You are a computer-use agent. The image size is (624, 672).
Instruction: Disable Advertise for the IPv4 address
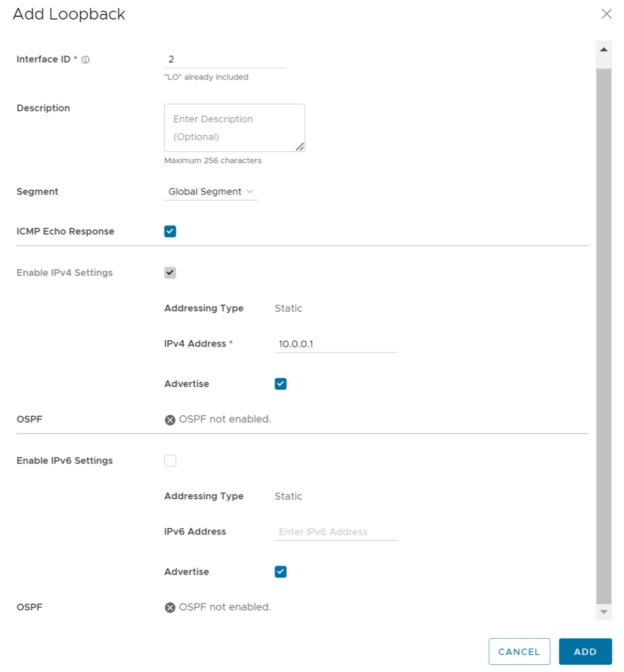click(x=281, y=384)
